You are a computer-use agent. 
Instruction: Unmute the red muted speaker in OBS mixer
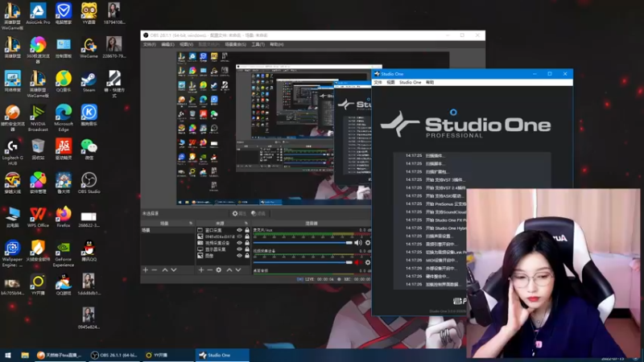pyautogui.click(x=358, y=263)
